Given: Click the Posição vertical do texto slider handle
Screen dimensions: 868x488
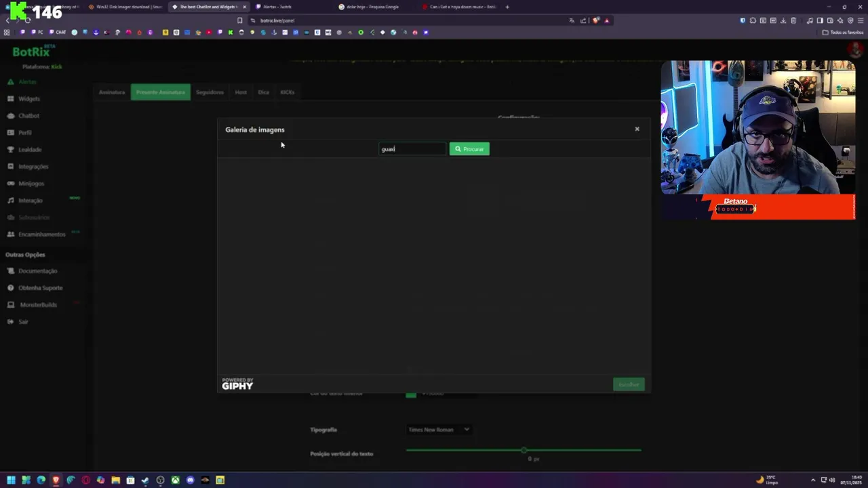Looking at the screenshot, I should coord(524,450).
